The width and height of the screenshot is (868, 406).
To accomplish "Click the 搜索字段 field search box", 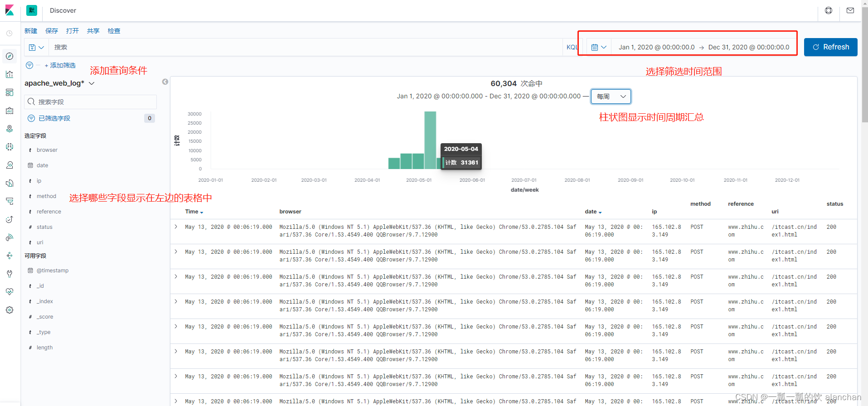I will [x=91, y=102].
